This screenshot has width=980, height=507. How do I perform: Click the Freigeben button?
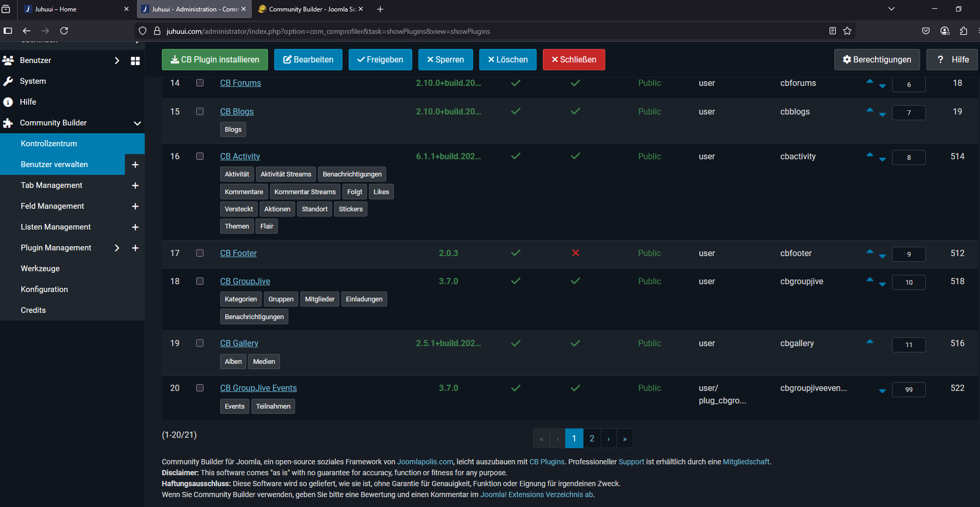pyautogui.click(x=380, y=59)
